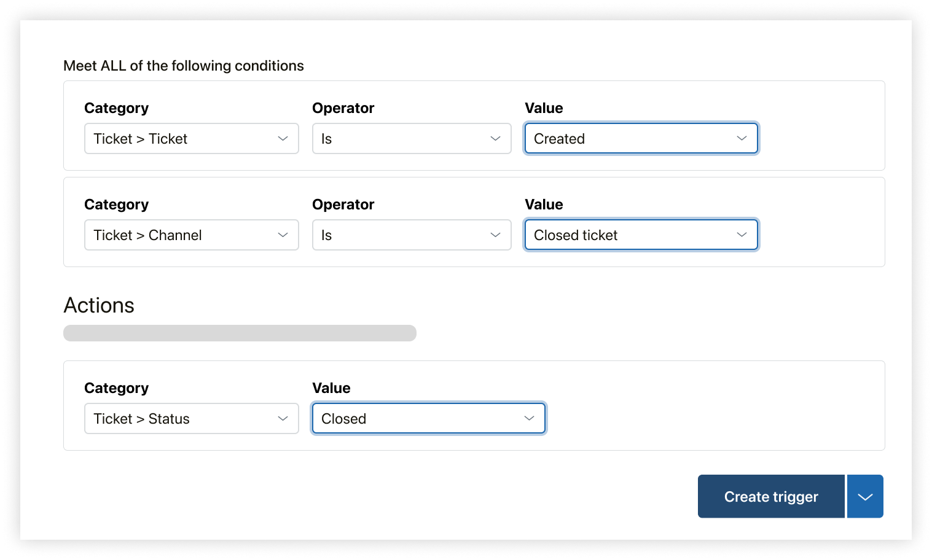Image resolution: width=932 pixels, height=560 pixels.
Task: Click the chevron arrow in the Closed ticket field
Action: coord(742,235)
